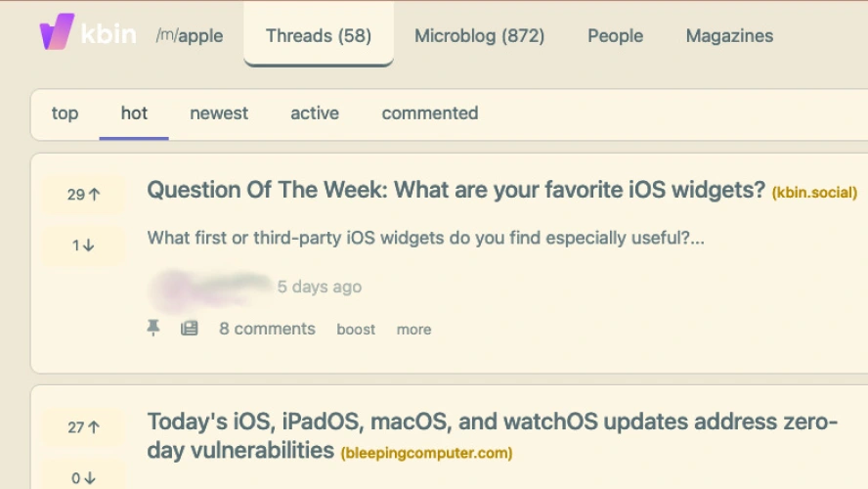Boost the iOS widgets thread
The height and width of the screenshot is (489, 868).
tap(356, 330)
